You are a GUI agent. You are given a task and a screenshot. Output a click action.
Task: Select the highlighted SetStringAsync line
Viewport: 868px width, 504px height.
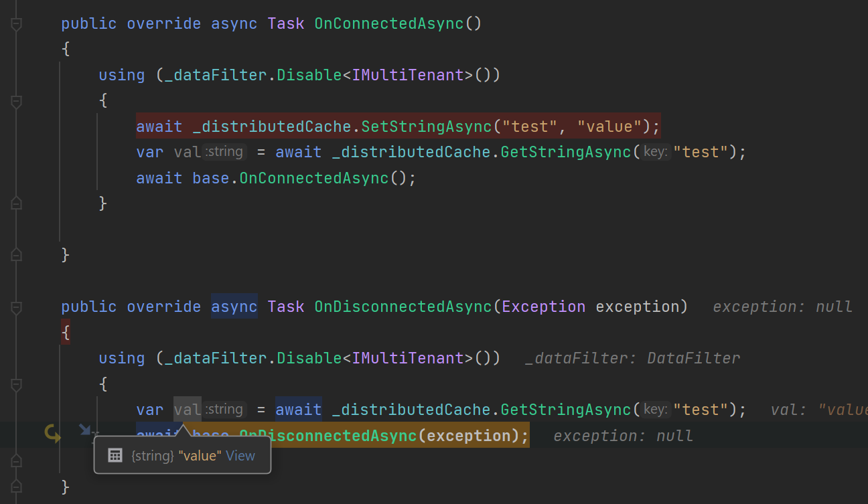pos(396,126)
